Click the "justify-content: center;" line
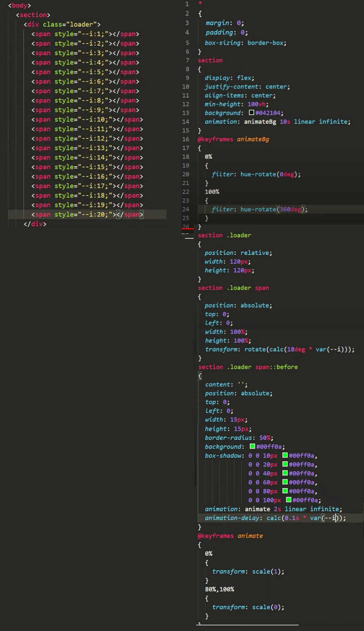 [247, 87]
